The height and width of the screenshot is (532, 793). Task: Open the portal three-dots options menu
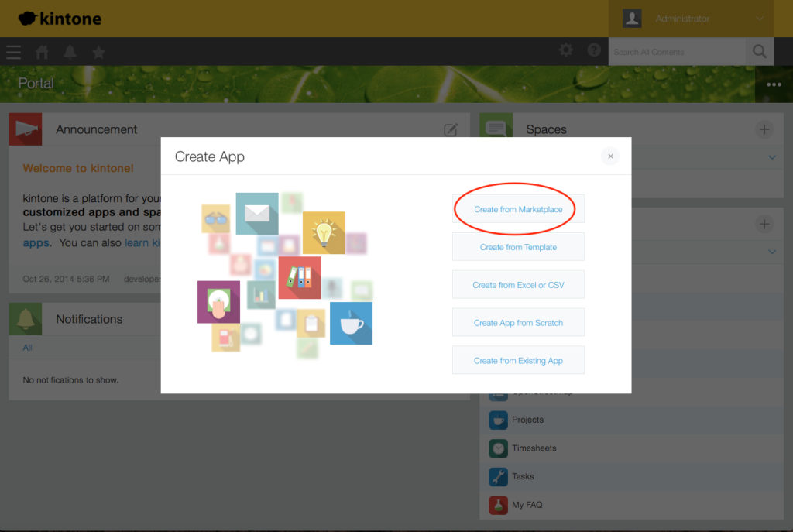click(x=774, y=84)
